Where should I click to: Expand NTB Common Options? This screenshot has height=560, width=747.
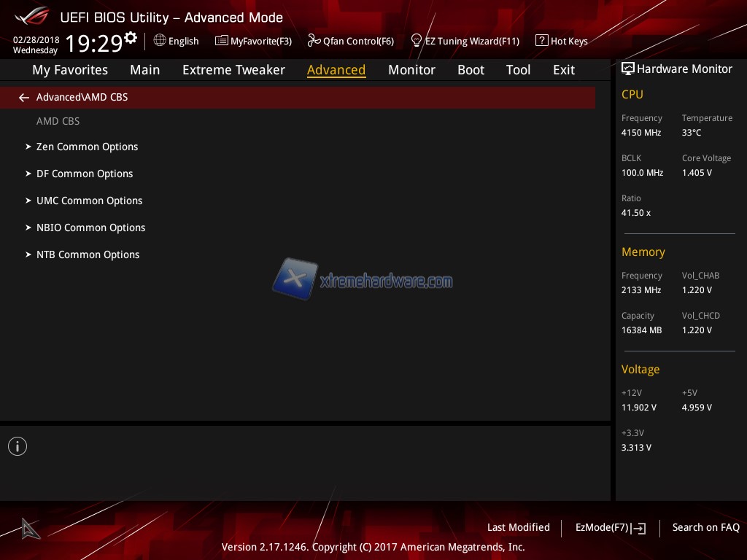[88, 254]
